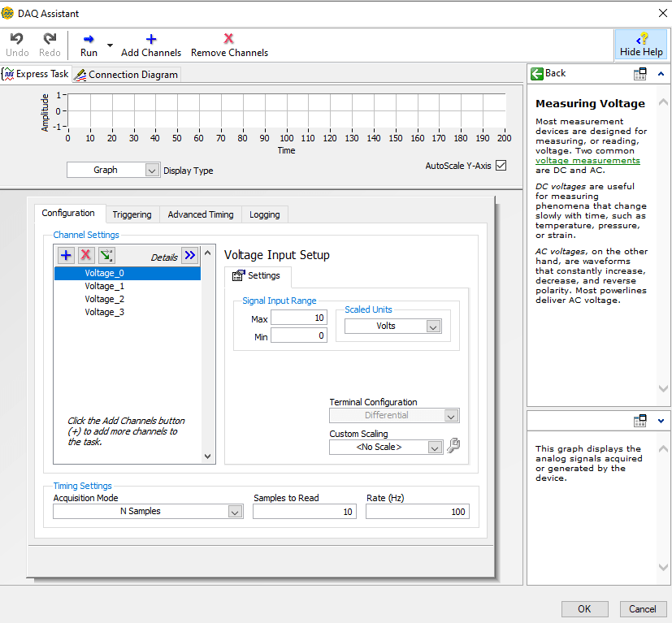672x623 pixels.
Task: Click the change physical channel arrow icon
Action: coord(106,255)
